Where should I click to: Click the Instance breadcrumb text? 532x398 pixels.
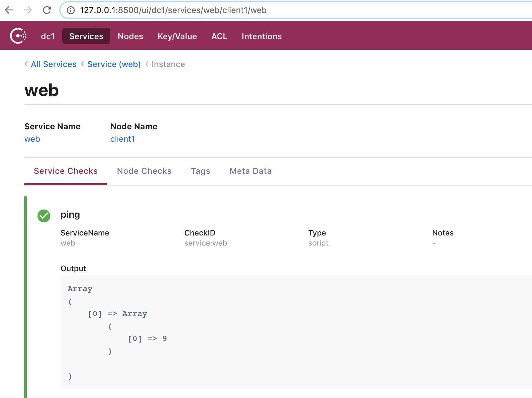click(x=168, y=64)
